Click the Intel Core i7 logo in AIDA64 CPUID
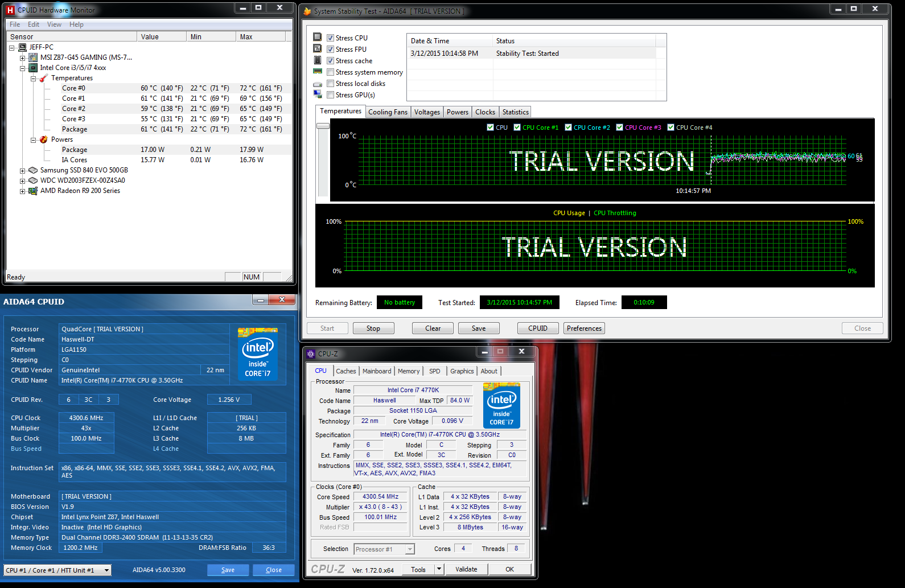 258,353
